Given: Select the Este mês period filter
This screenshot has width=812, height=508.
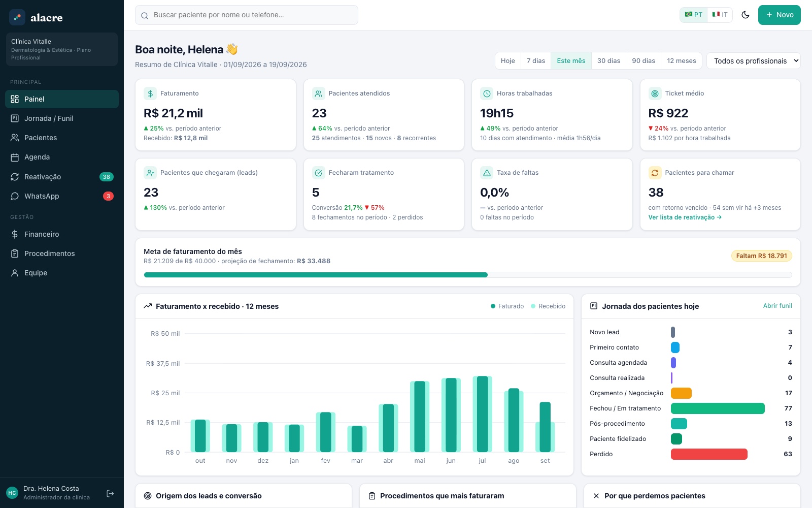Looking at the screenshot, I should (571, 61).
